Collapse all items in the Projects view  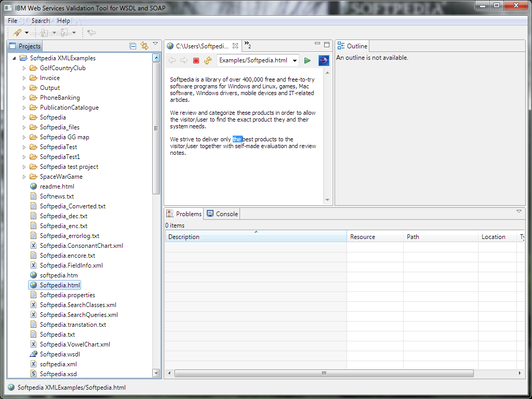(133, 46)
